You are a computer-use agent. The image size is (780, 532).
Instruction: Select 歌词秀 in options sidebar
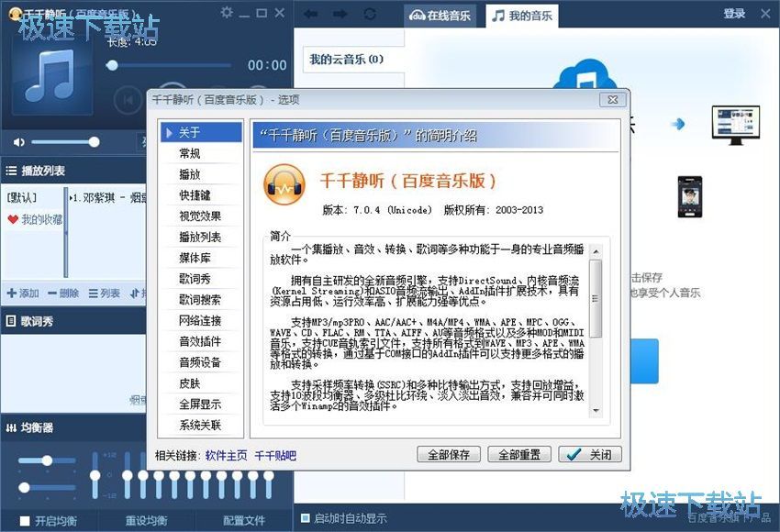[202, 279]
